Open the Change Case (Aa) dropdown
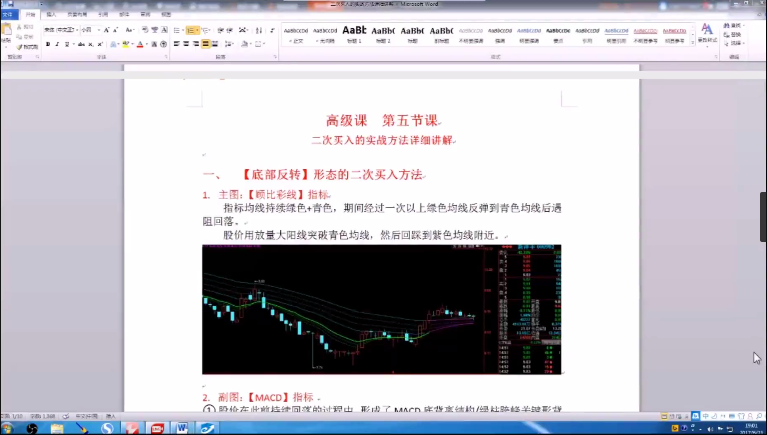This screenshot has width=767, height=435. point(130,30)
